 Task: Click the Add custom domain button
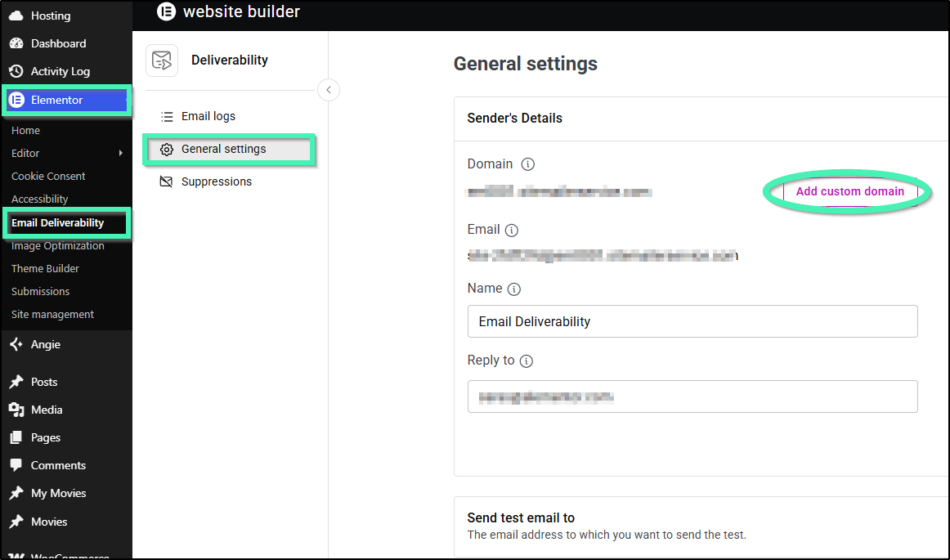tap(850, 191)
